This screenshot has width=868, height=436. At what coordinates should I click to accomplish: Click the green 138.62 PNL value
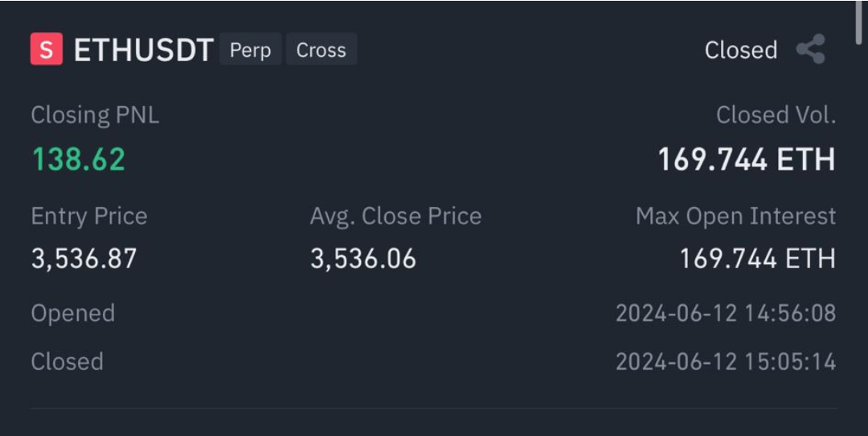(x=79, y=159)
